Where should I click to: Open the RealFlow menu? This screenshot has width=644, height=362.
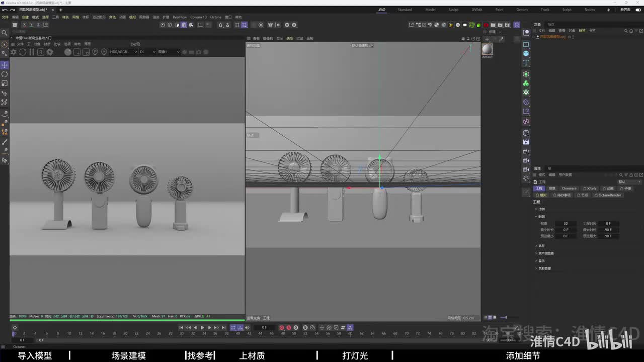click(180, 17)
